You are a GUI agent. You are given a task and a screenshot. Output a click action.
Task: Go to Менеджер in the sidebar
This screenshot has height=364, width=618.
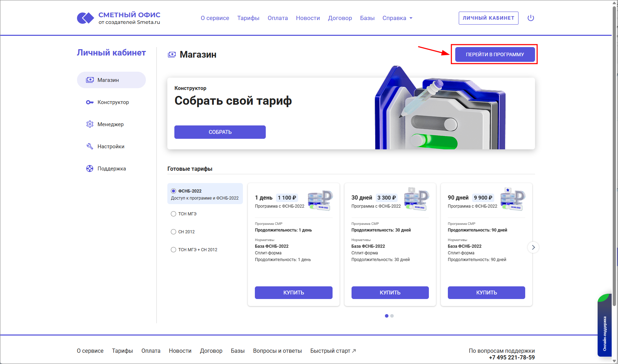(111, 124)
